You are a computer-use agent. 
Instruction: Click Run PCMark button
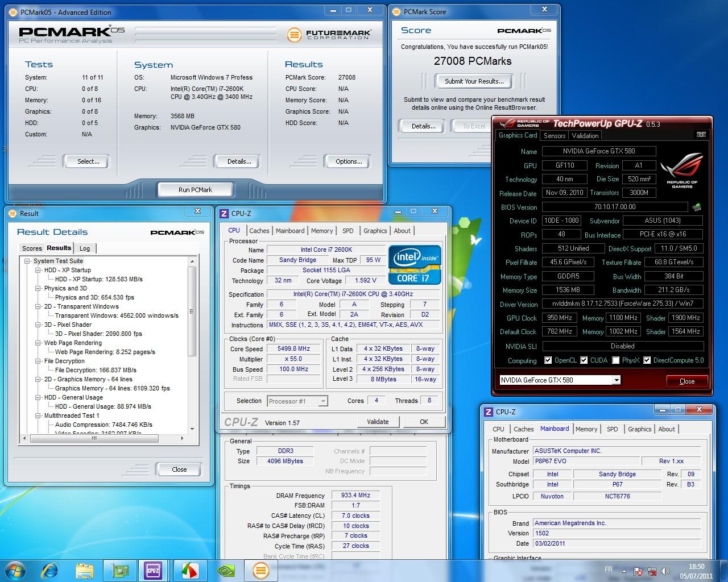195,190
